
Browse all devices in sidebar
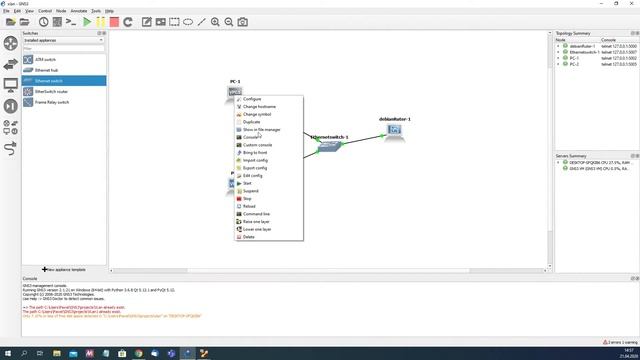tap(11, 127)
